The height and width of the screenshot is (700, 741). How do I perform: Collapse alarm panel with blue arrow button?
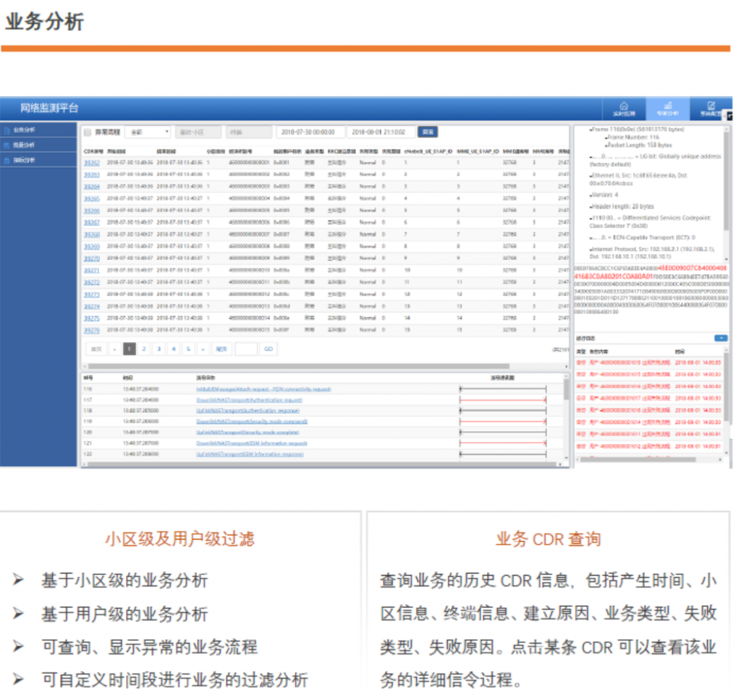coord(721,338)
